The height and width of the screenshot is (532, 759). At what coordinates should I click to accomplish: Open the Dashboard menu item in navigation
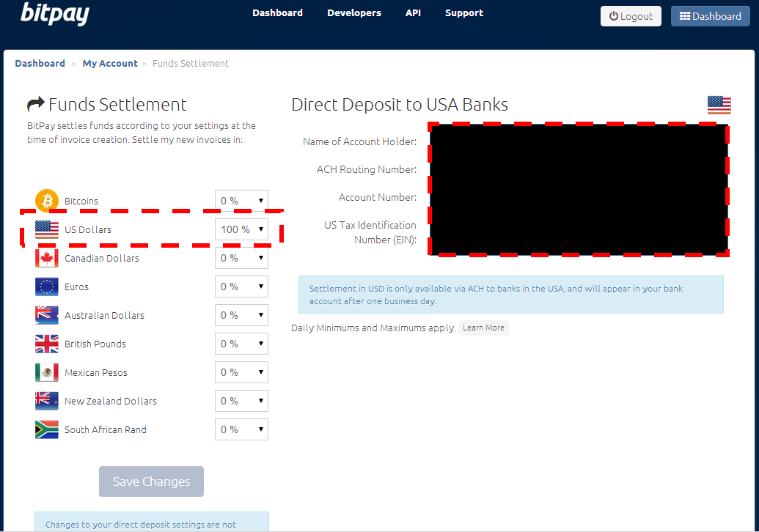coord(277,13)
